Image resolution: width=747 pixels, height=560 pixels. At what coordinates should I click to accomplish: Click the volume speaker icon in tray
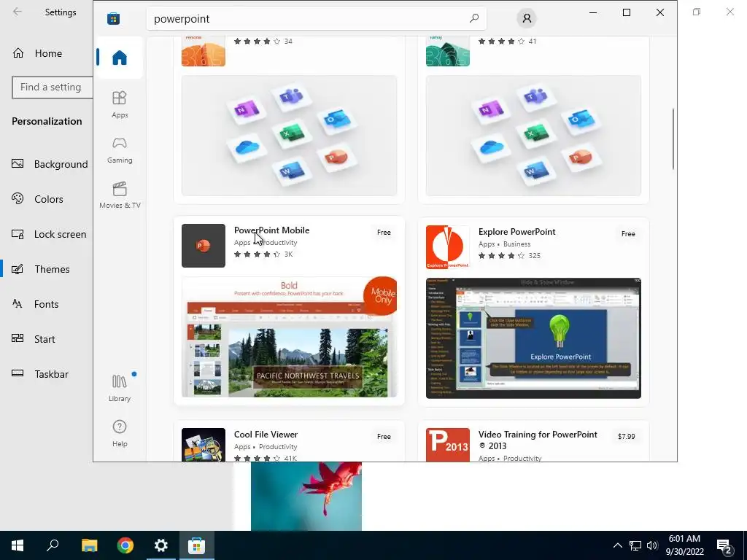[x=652, y=545]
